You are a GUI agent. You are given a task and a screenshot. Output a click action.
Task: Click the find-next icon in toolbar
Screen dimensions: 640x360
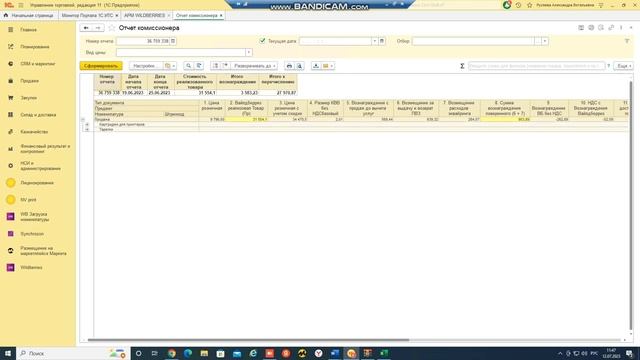pos(199,66)
